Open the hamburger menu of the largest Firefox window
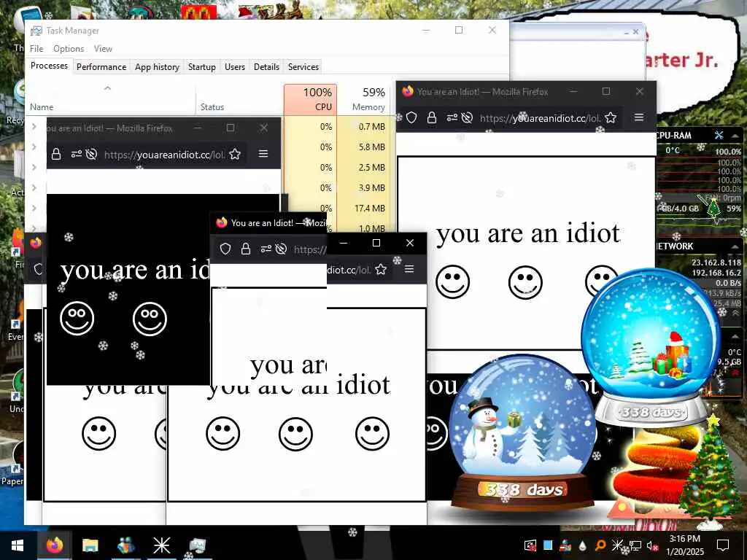Screen dimensions: 747x560 pyautogui.click(x=639, y=117)
